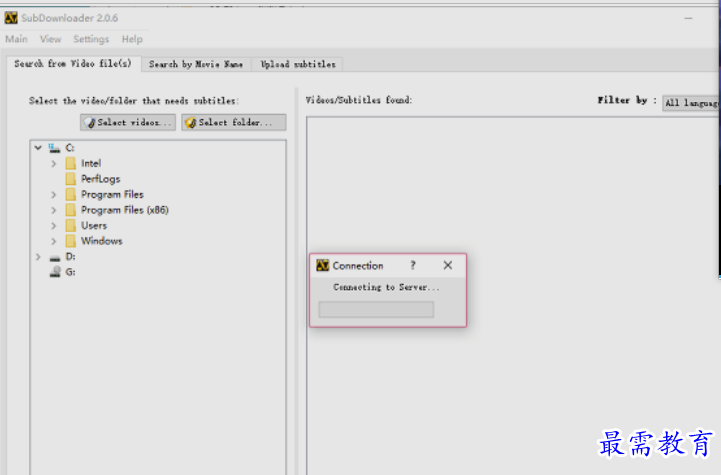Image resolution: width=721 pixels, height=475 pixels.
Task: Minimize the SubDownloader window
Action: 688,18
